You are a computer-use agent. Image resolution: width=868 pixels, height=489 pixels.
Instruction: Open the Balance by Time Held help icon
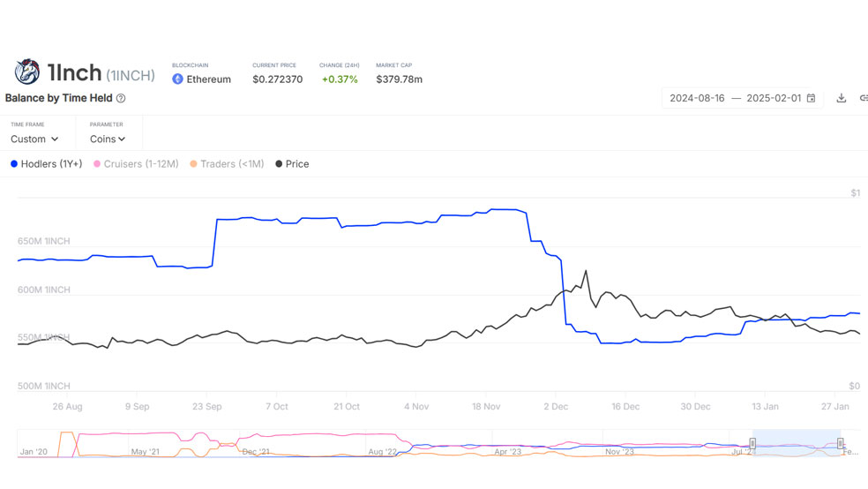[121, 98]
